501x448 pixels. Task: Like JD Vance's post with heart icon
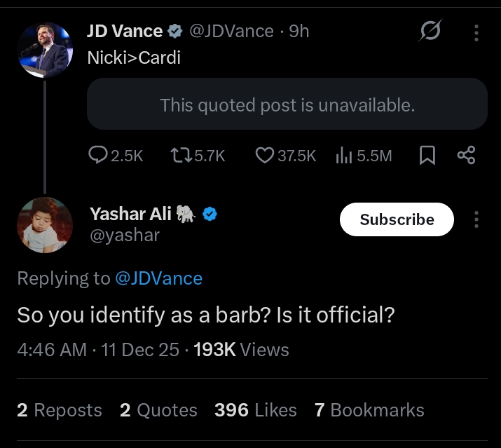[x=264, y=155]
